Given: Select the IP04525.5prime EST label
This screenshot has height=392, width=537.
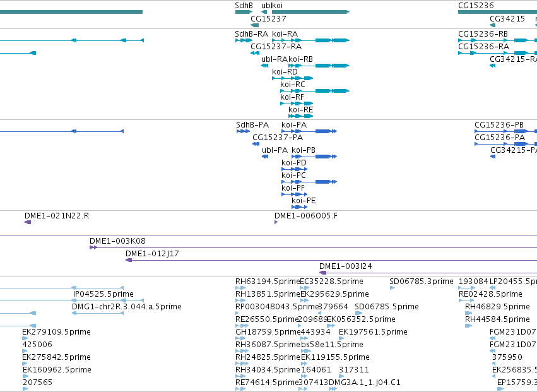Looking at the screenshot, I should click(103, 294).
